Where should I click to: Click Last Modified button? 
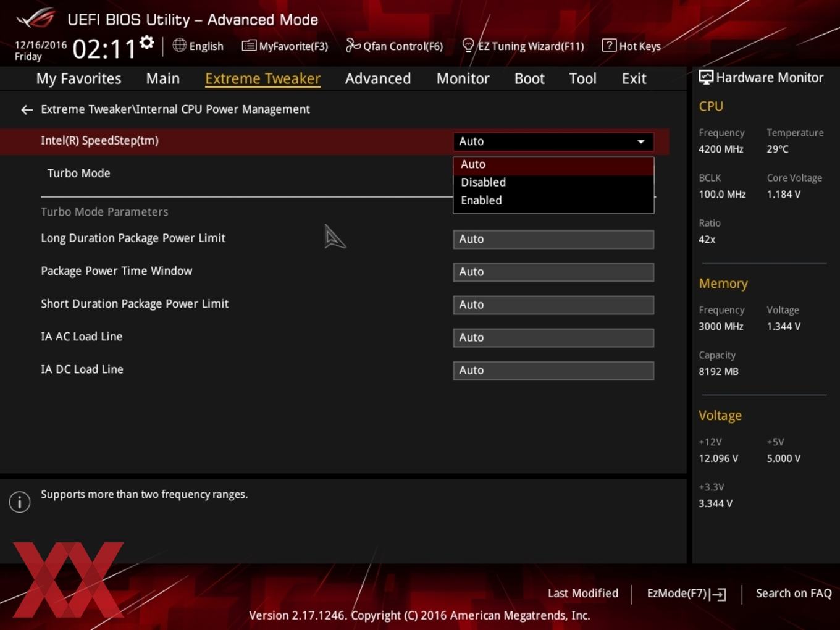click(583, 593)
